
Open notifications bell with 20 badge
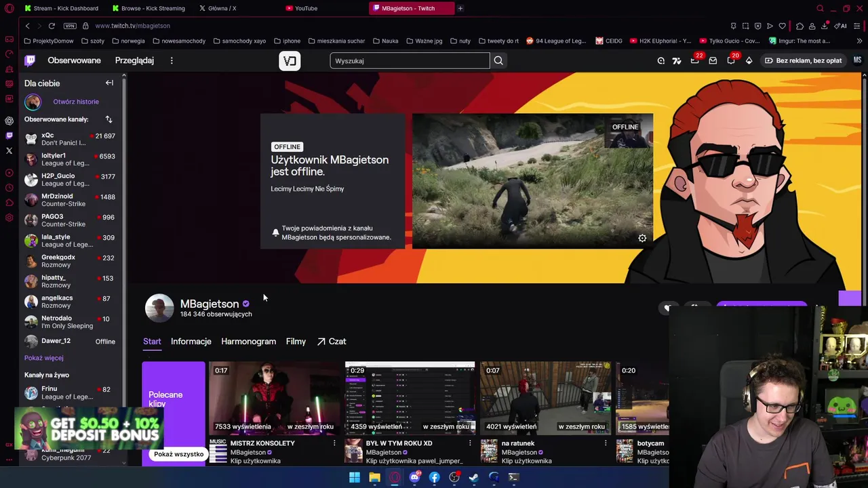point(731,61)
